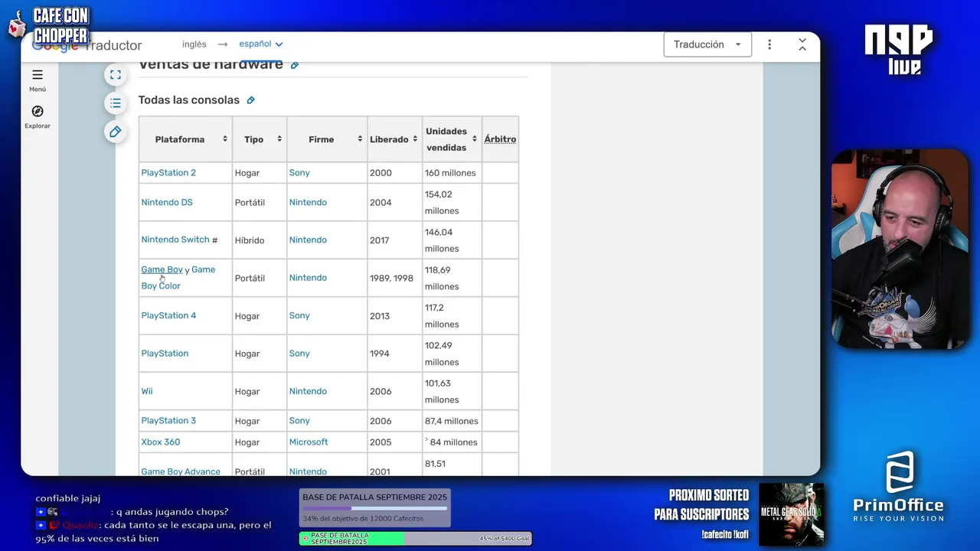Open the PlayStation 3 link

point(168,421)
